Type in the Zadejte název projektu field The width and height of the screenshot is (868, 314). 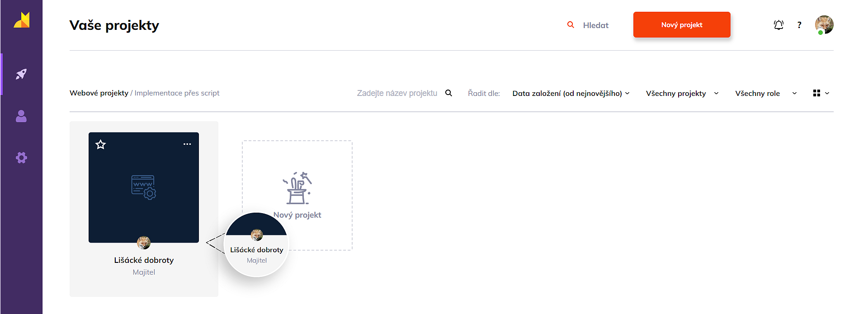396,93
